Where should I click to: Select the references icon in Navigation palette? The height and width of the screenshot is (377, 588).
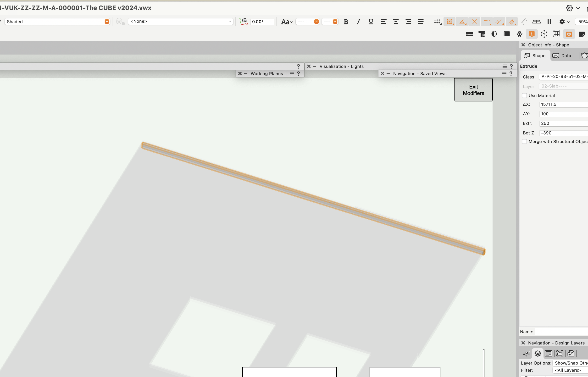pyautogui.click(x=571, y=353)
